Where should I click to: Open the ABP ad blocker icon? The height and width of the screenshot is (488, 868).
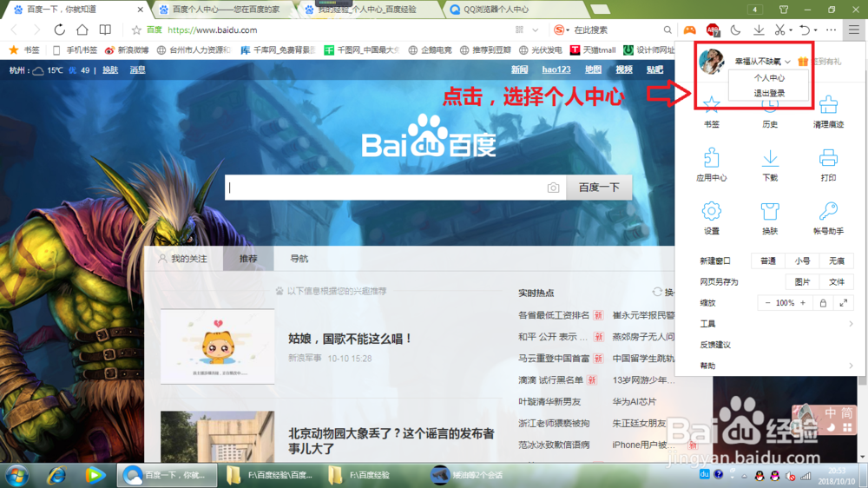[x=713, y=30]
